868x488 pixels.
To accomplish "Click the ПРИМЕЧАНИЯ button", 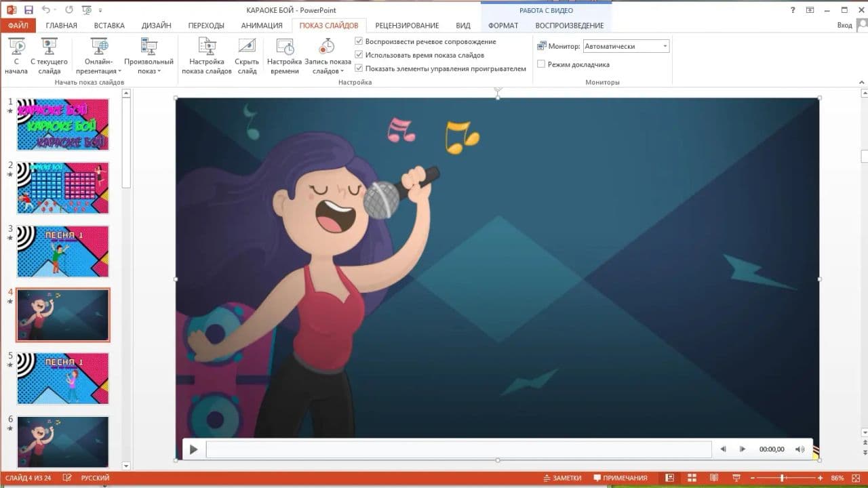I will 620,478.
